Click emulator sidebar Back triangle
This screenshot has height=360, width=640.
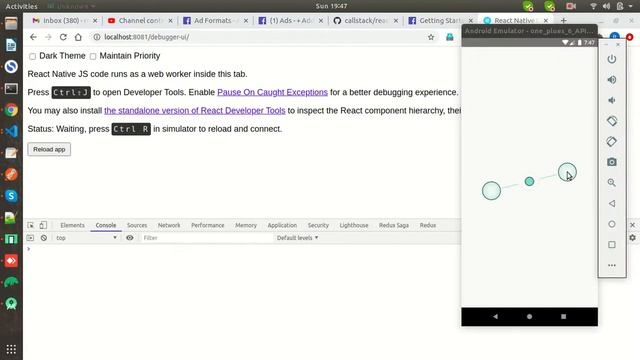coord(611,203)
